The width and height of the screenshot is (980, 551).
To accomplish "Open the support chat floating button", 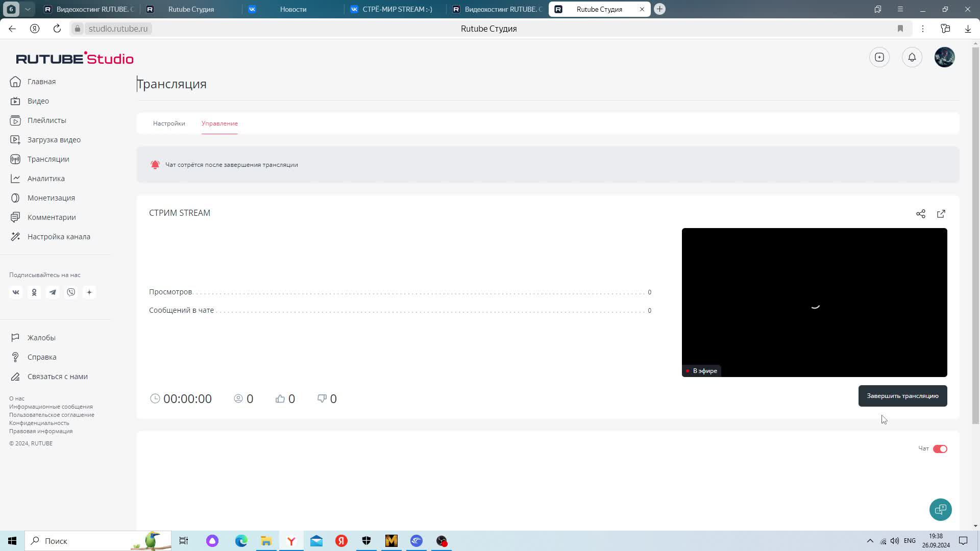I will pyautogui.click(x=941, y=510).
